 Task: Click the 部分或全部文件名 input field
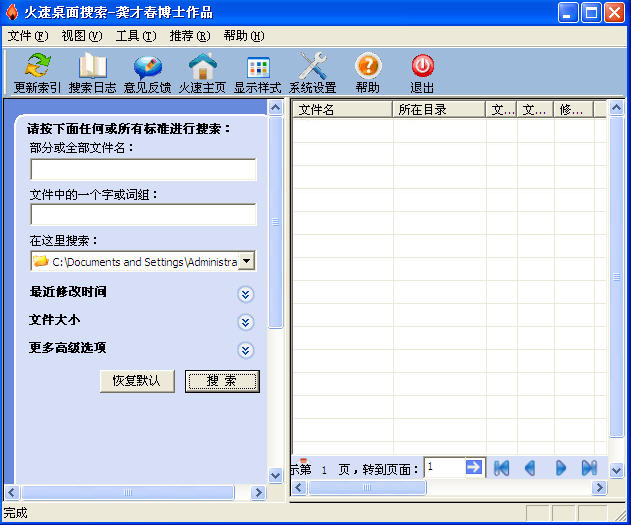[x=143, y=169]
